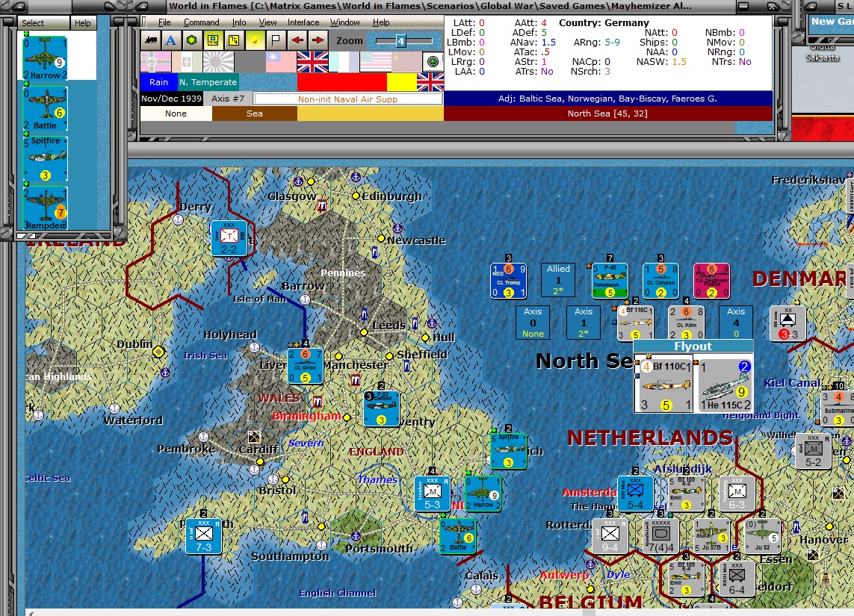The width and height of the screenshot is (854, 616).
Task: Toggle the yellow stacked units toolbar button
Action: (x=234, y=40)
